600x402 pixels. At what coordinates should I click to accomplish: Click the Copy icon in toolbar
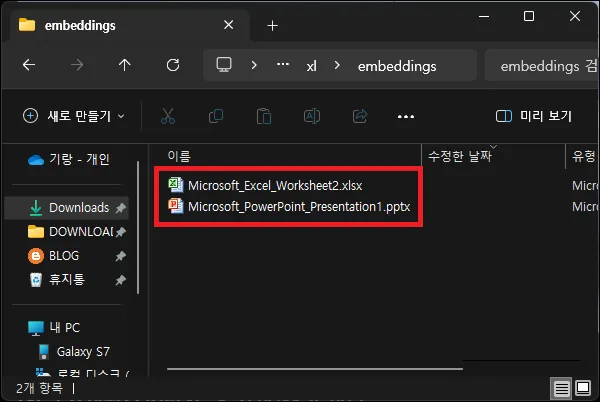pyautogui.click(x=216, y=116)
